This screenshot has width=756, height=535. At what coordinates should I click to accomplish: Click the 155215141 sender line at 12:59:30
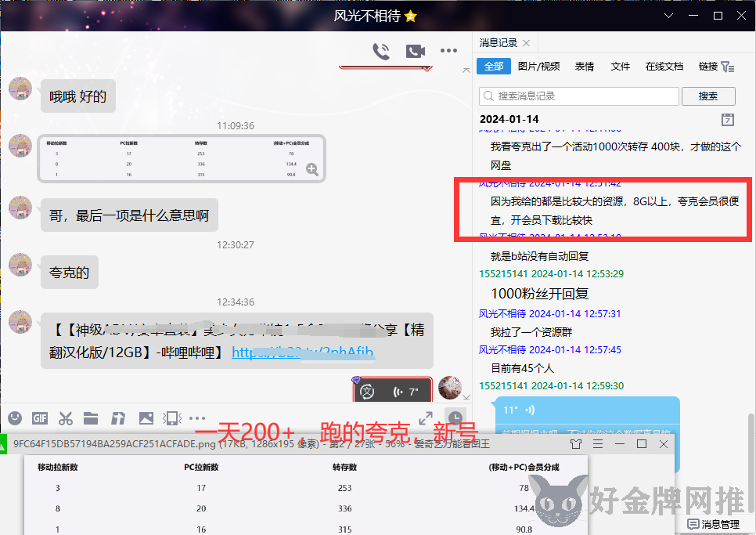tap(551, 386)
